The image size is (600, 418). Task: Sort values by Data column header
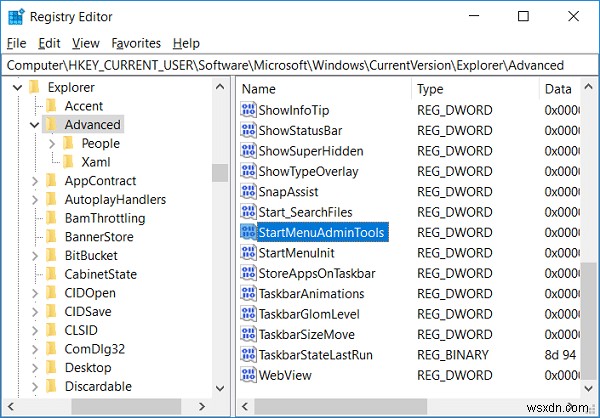pos(561,89)
